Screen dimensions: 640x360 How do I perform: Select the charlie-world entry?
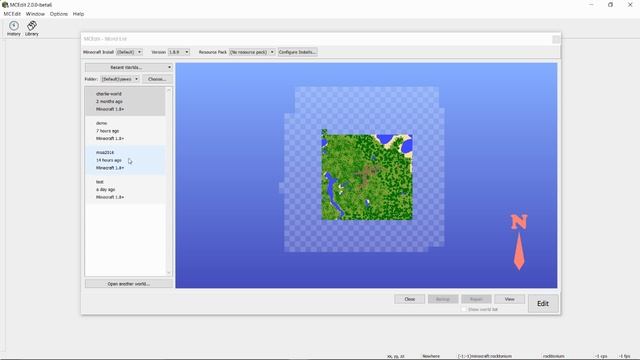click(x=125, y=101)
